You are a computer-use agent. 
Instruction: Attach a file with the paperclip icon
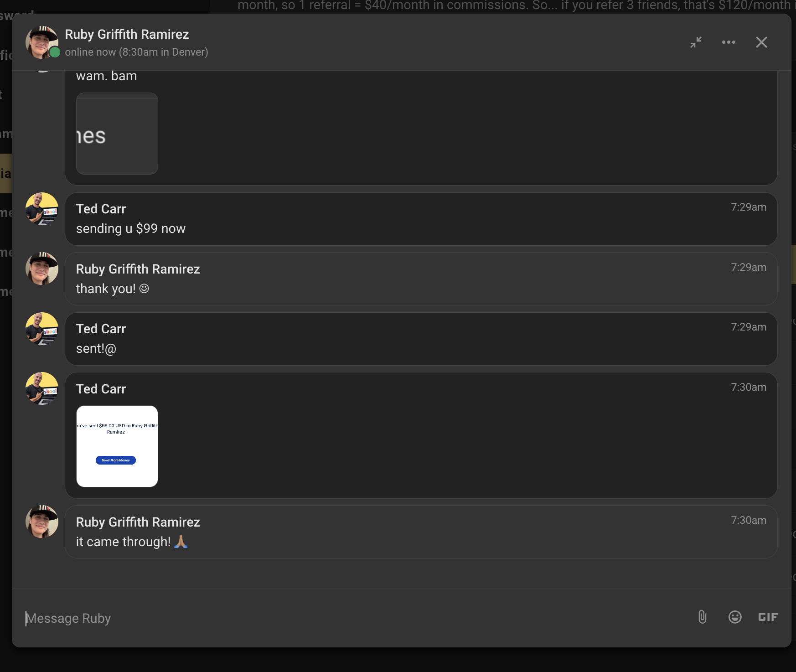[x=703, y=617]
